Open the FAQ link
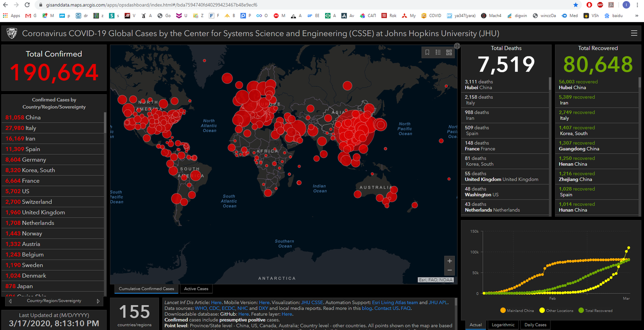644x330 pixels. pos(406,308)
